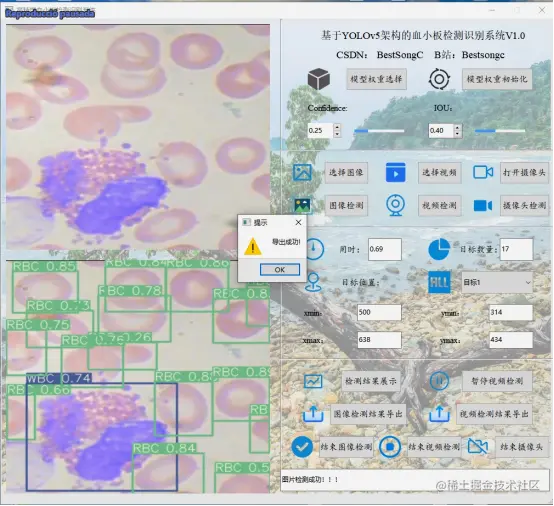Click the blue stop circle icon
The width and height of the screenshot is (554, 506).
click(390, 447)
